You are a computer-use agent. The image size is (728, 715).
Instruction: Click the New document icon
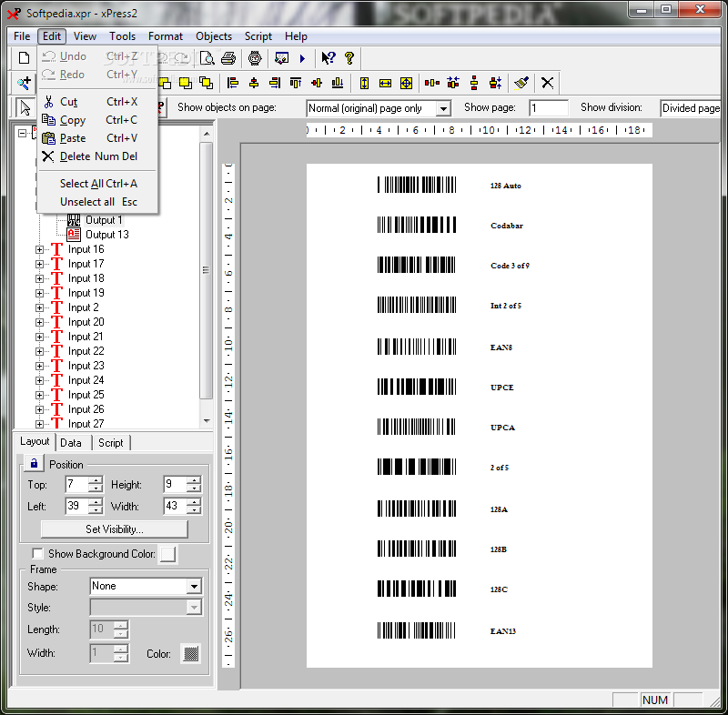point(25,58)
